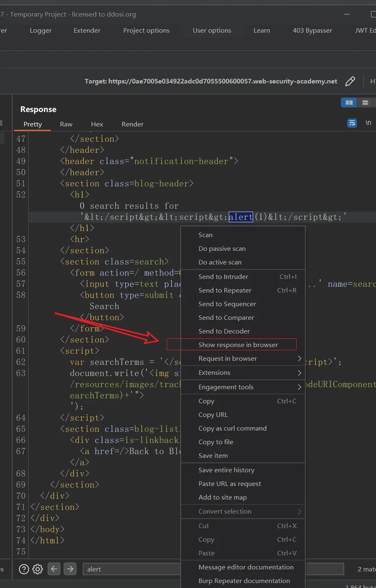
Task: Open the Hex response tab
Action: coord(97,124)
